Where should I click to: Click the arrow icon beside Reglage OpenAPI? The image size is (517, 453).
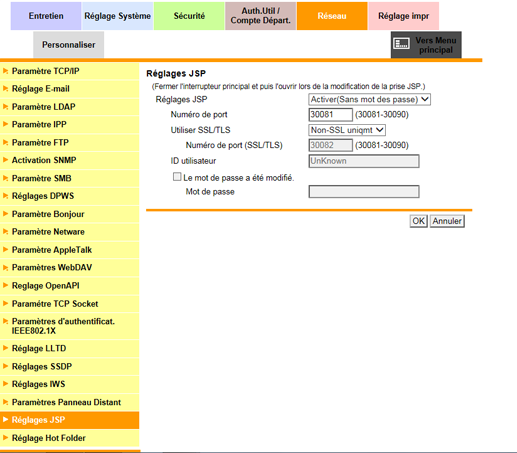pos(5,285)
